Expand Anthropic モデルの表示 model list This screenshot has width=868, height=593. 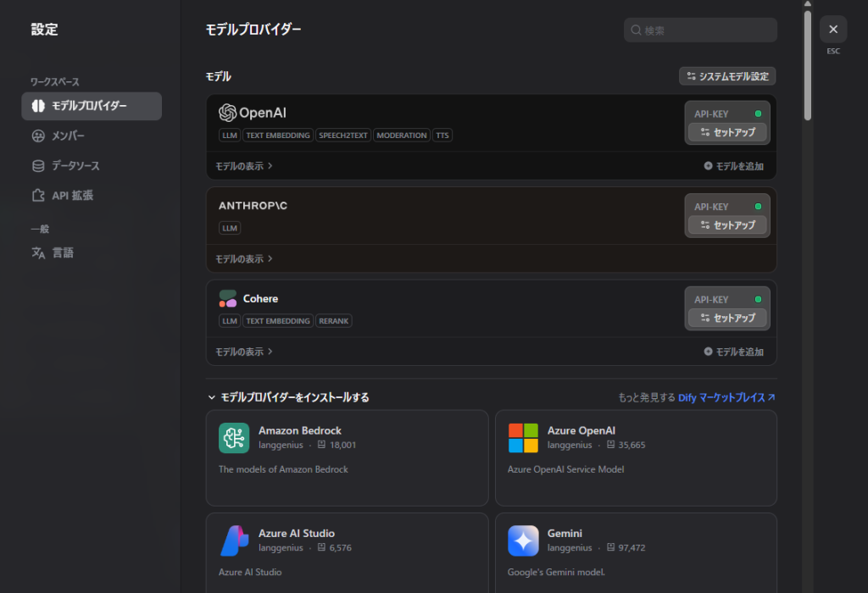tap(243, 259)
